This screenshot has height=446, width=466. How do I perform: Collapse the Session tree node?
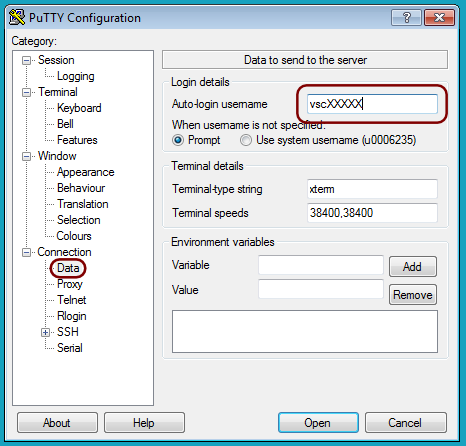point(26,60)
